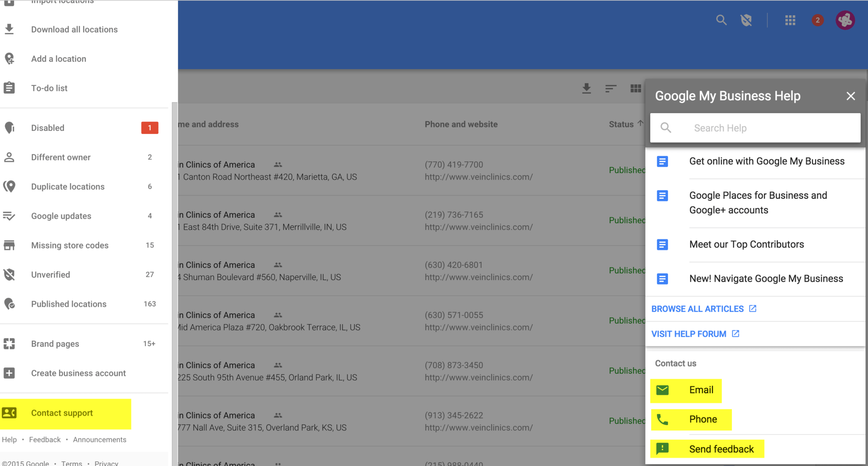Close the Google My Business Help panel
Viewport: 868px width, 466px height.
click(851, 96)
